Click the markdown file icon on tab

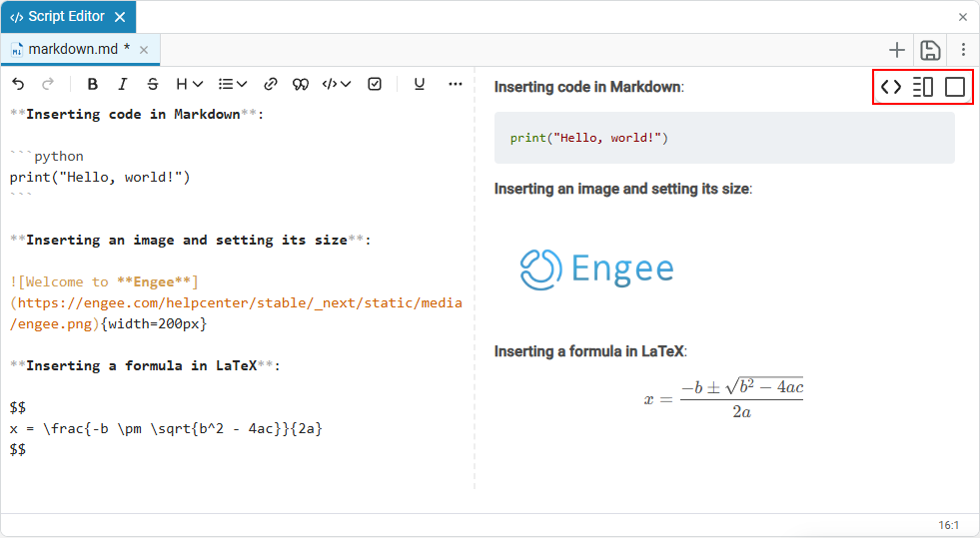(x=17, y=50)
